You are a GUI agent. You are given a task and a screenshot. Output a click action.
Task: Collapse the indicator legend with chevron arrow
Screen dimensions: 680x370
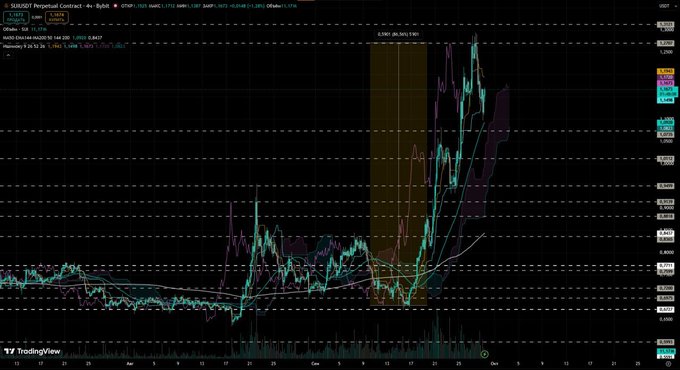point(8,55)
